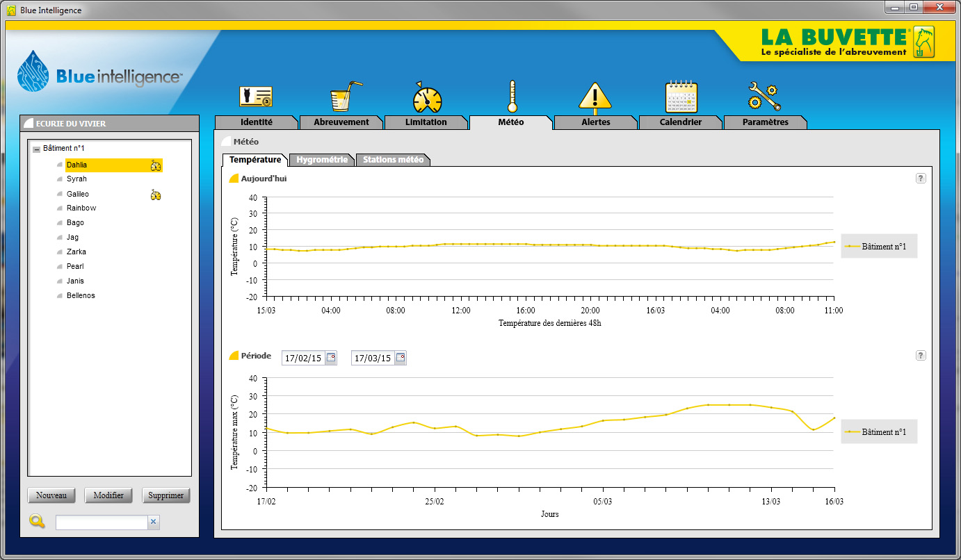Select Dahlia in the horse list

pyautogui.click(x=114, y=165)
